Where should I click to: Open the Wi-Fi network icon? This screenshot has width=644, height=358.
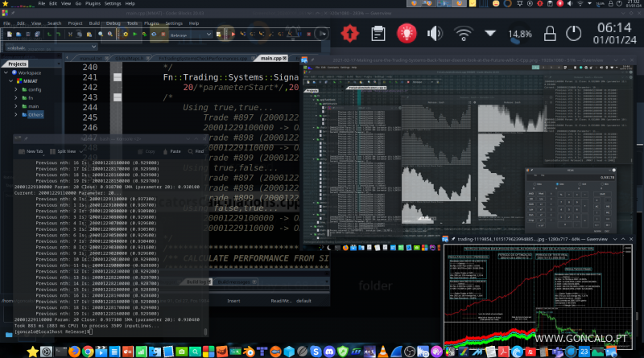click(x=463, y=33)
